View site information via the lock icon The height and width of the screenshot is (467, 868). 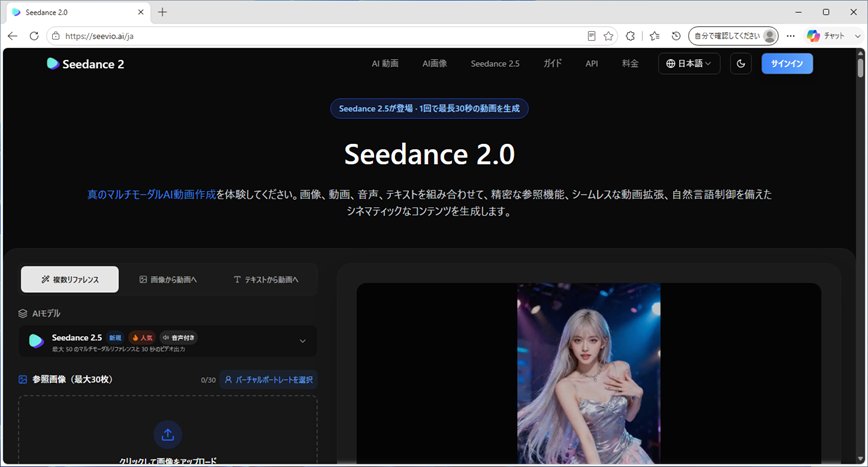tap(55, 36)
